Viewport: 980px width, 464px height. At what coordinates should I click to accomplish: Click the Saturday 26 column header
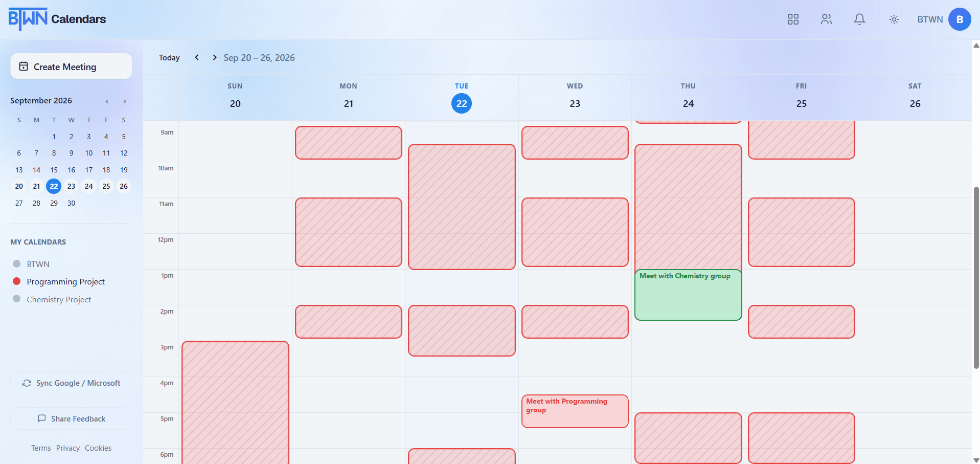pyautogui.click(x=915, y=97)
